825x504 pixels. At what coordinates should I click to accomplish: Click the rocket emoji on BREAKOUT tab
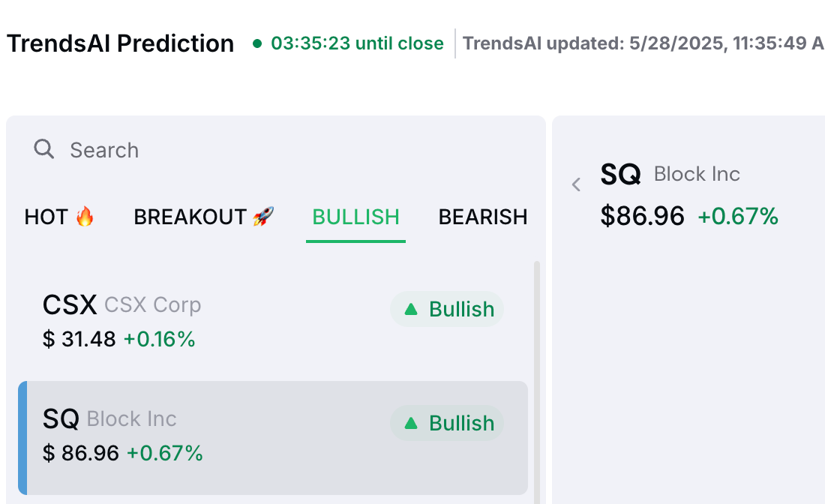pyautogui.click(x=263, y=216)
